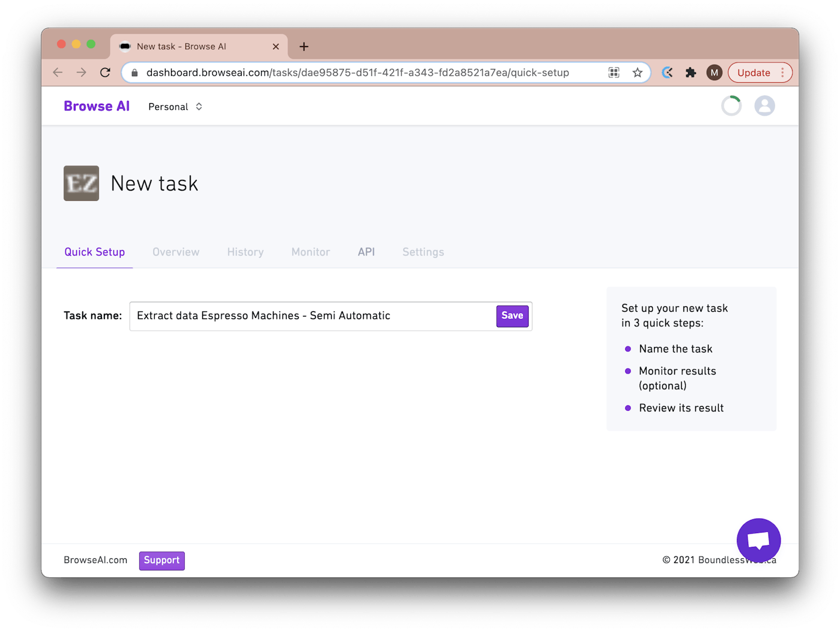This screenshot has width=840, height=632.
Task: Maximize the window with green button
Action: pyautogui.click(x=91, y=44)
